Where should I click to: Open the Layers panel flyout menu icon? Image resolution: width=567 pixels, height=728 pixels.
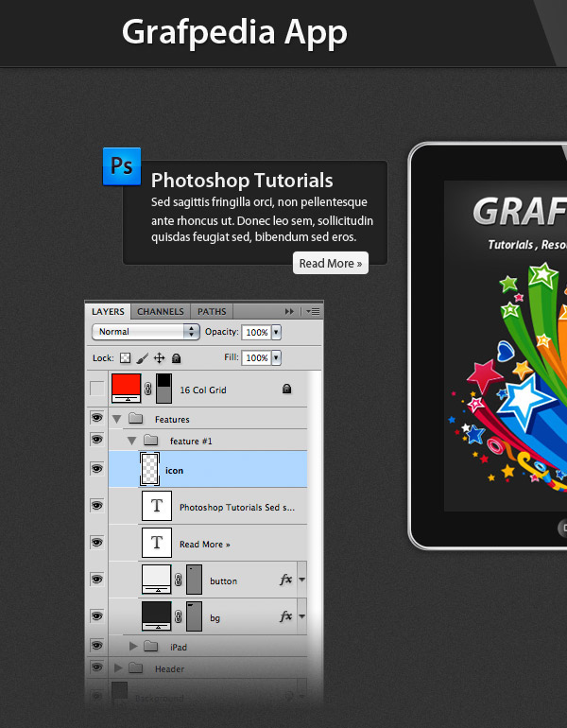tap(313, 312)
